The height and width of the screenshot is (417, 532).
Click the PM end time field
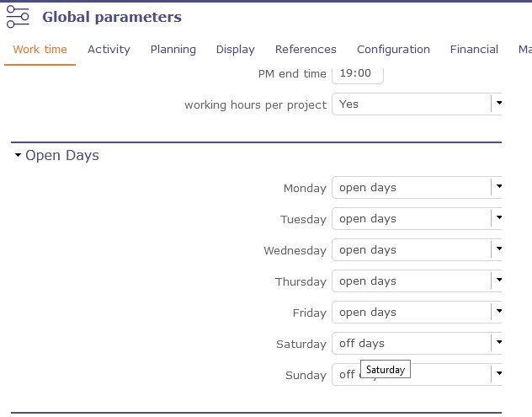(357, 74)
